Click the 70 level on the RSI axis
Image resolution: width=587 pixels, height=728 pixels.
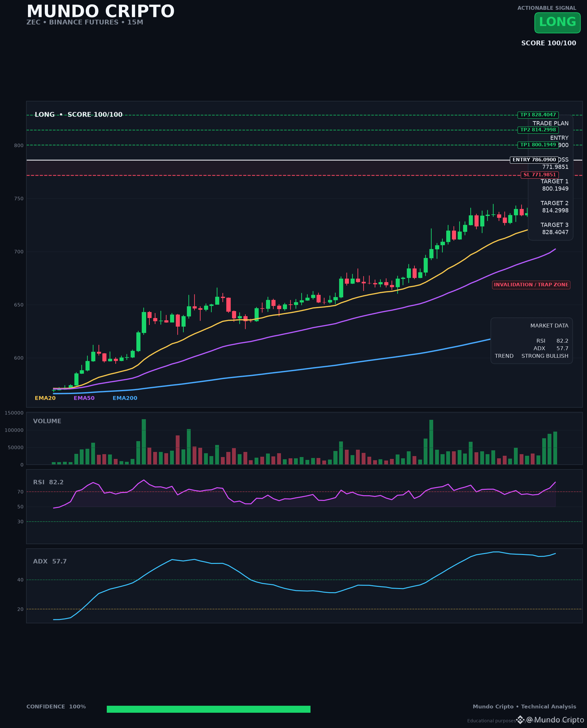21,492
